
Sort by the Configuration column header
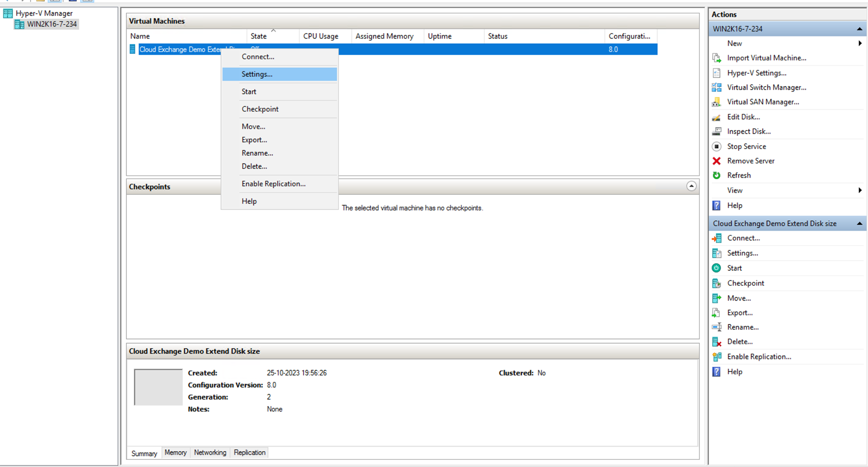tap(631, 36)
